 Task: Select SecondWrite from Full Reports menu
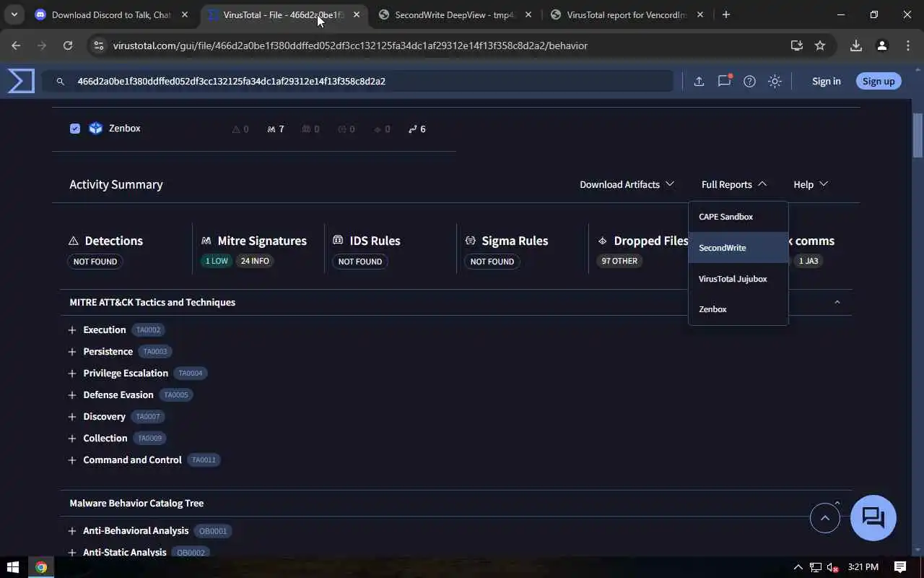[738, 248]
